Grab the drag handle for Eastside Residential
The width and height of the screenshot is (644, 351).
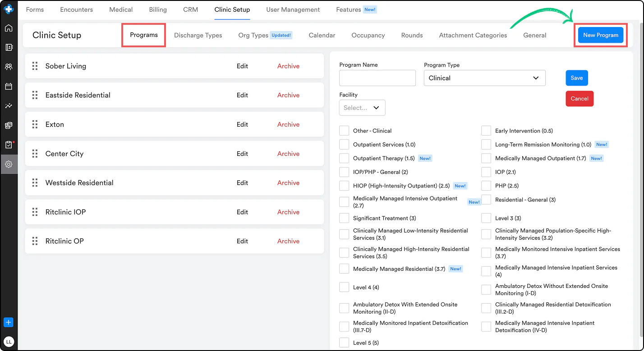click(x=35, y=95)
